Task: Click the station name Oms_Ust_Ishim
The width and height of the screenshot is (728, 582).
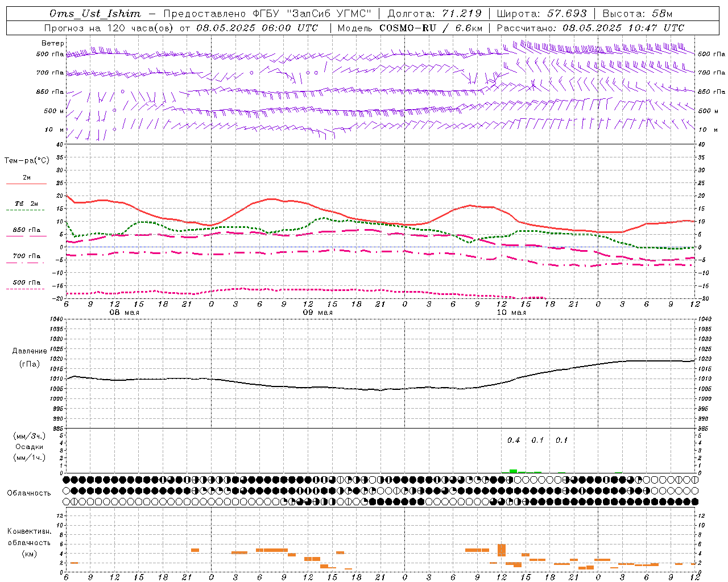Action: click(95, 14)
